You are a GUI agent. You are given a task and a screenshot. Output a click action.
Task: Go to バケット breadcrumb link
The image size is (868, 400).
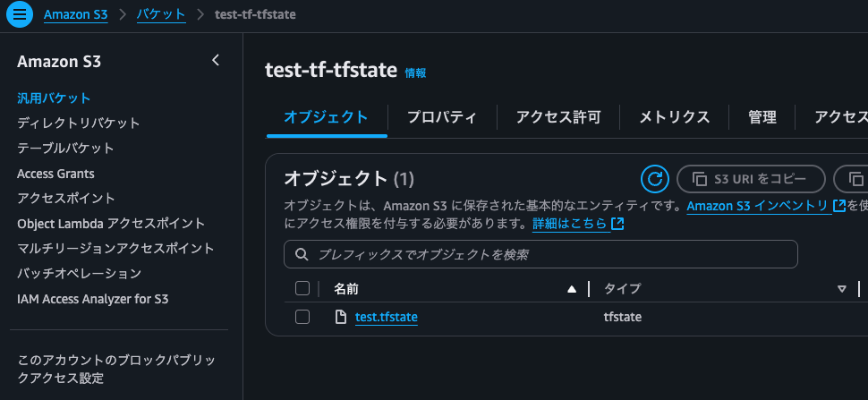pyautogui.click(x=161, y=15)
